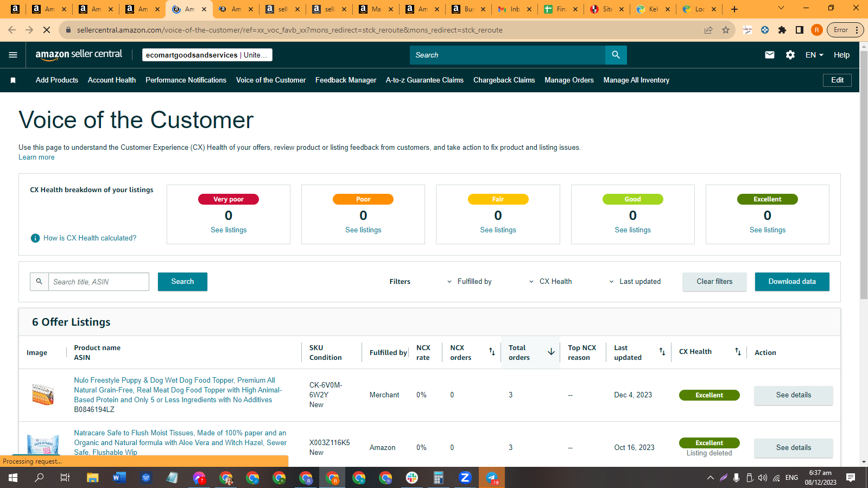Screen dimensions: 868x488
Task: Stop page loading with the X button
Action: click(x=47, y=30)
